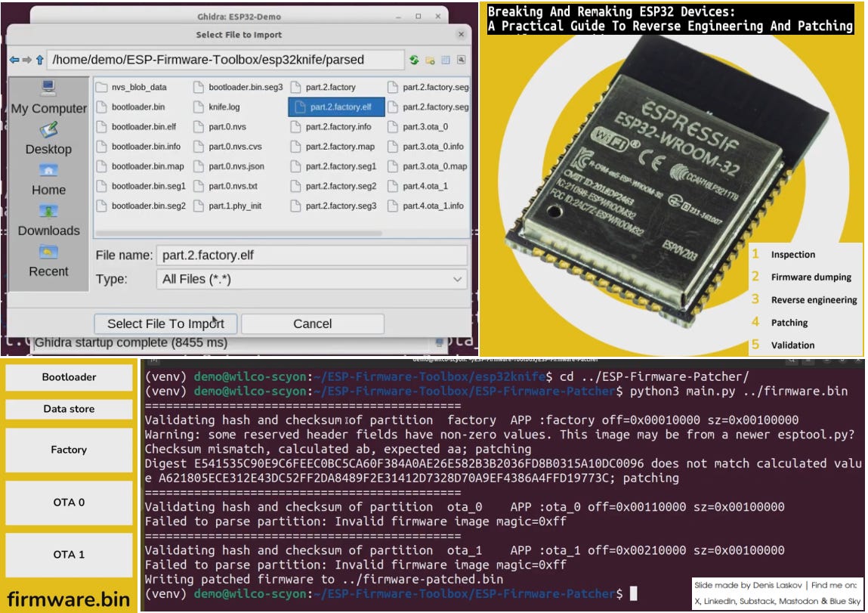Click Select File To Import button

click(x=165, y=324)
